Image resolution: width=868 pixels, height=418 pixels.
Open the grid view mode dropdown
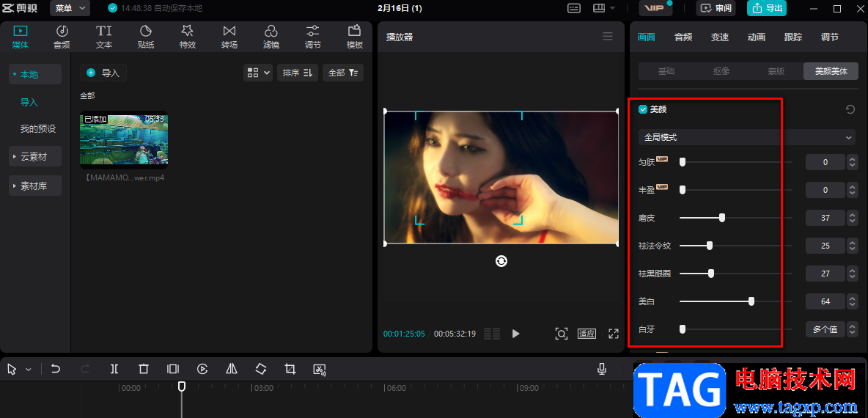coord(258,73)
